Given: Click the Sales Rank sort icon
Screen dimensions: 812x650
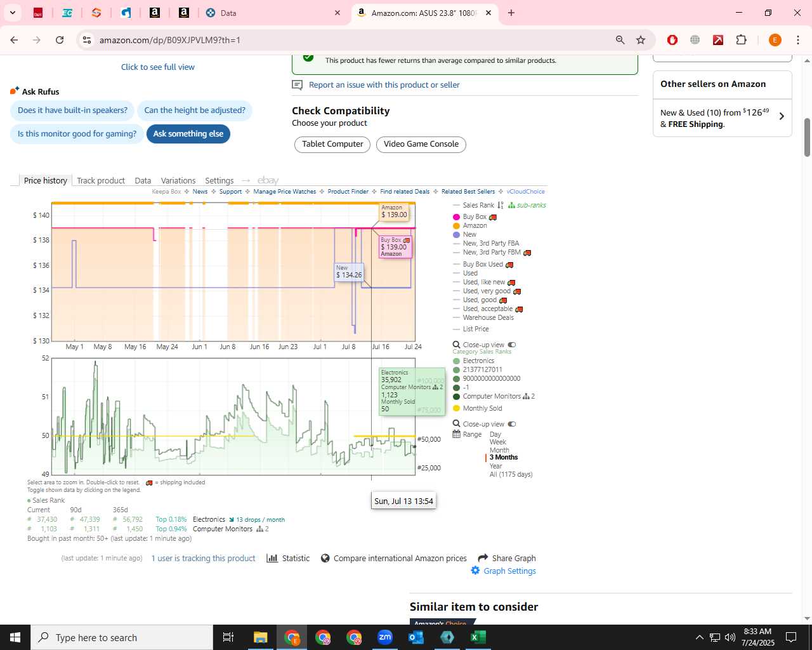Looking at the screenshot, I should pos(501,205).
